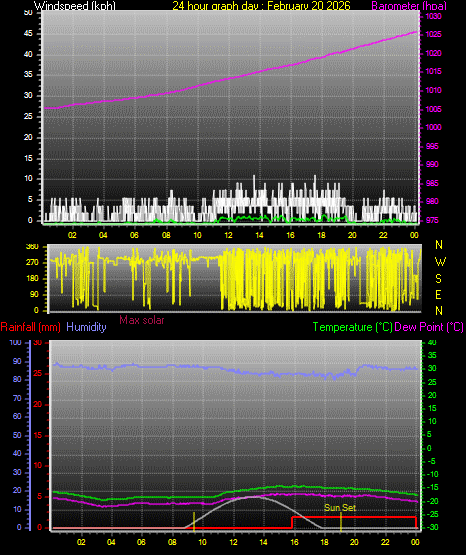
Task: Click the "1020" barometer scale value
Action: pyautogui.click(x=433, y=53)
